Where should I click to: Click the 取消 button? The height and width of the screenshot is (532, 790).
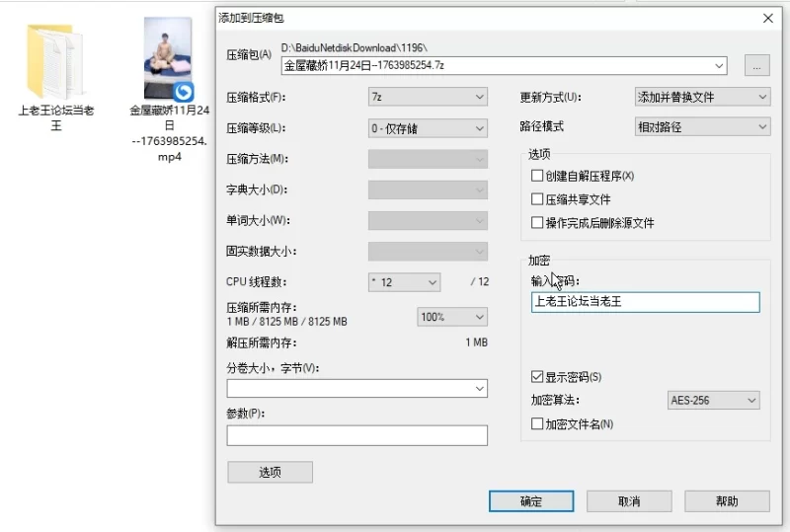click(629, 501)
